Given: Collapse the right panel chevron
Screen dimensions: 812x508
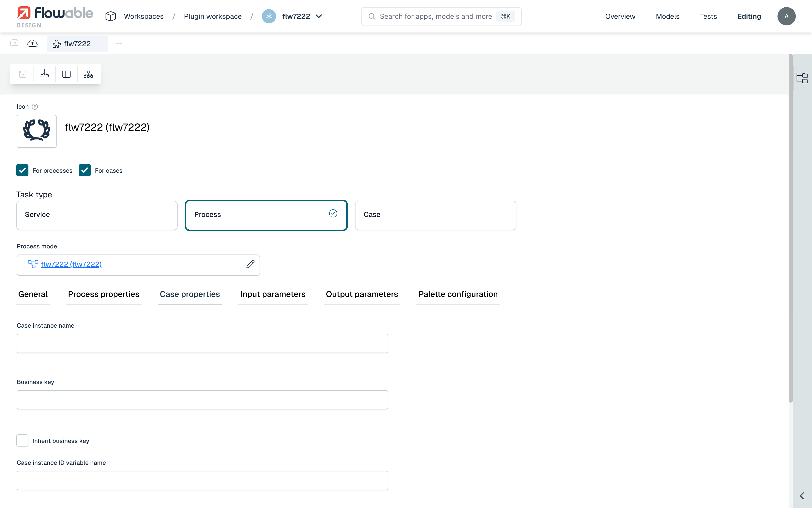Looking at the screenshot, I should (802, 496).
